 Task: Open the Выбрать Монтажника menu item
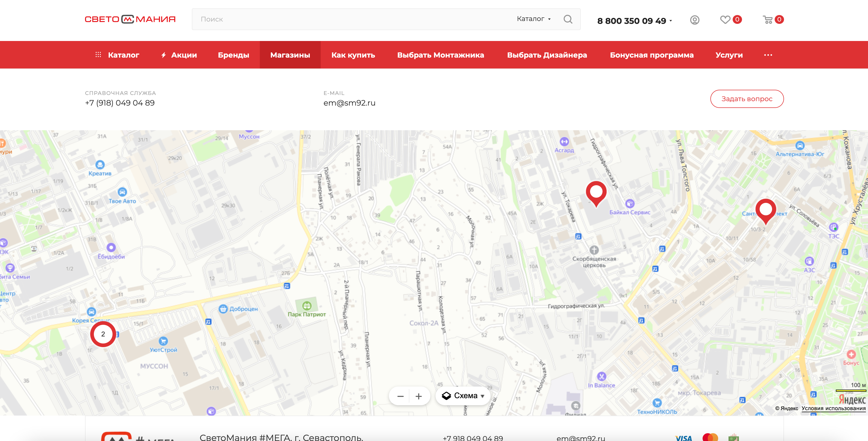tap(440, 55)
